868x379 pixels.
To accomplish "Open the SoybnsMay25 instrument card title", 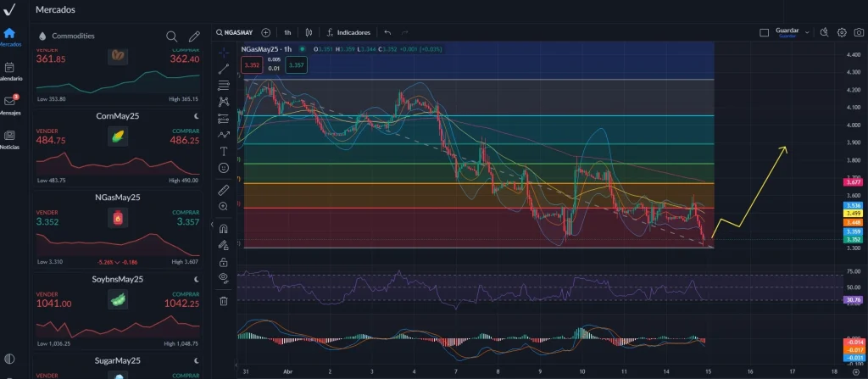I will coord(117,279).
